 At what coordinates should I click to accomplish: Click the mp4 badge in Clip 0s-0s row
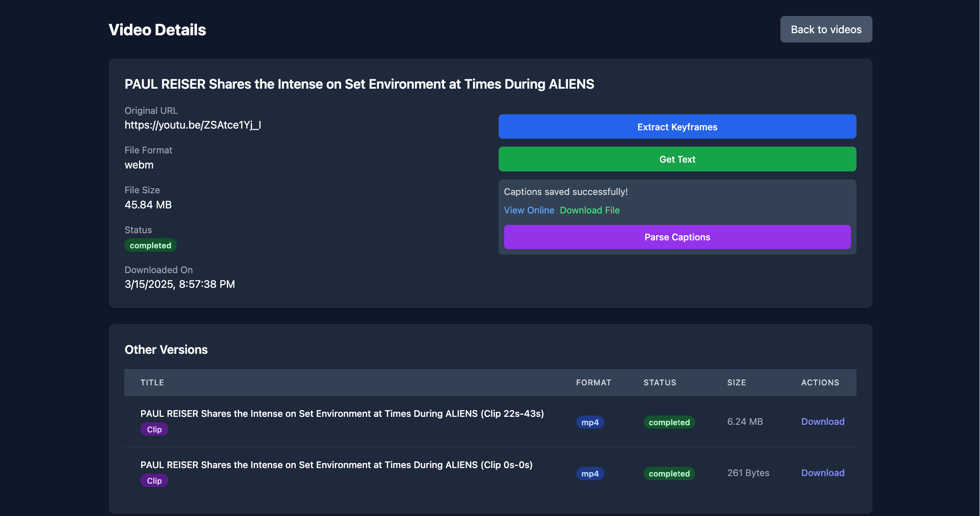point(590,474)
